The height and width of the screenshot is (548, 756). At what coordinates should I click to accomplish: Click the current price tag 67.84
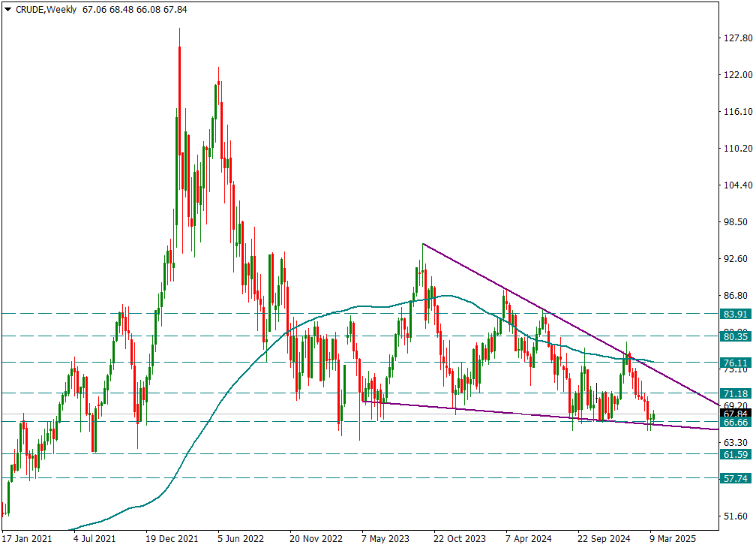pyautogui.click(x=736, y=414)
